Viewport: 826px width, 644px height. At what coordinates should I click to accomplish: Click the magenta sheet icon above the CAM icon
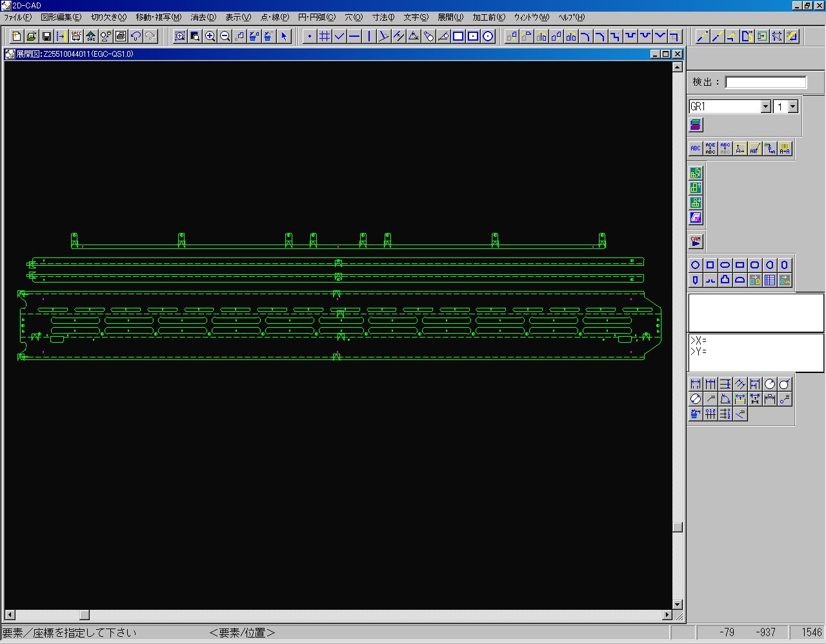696,217
